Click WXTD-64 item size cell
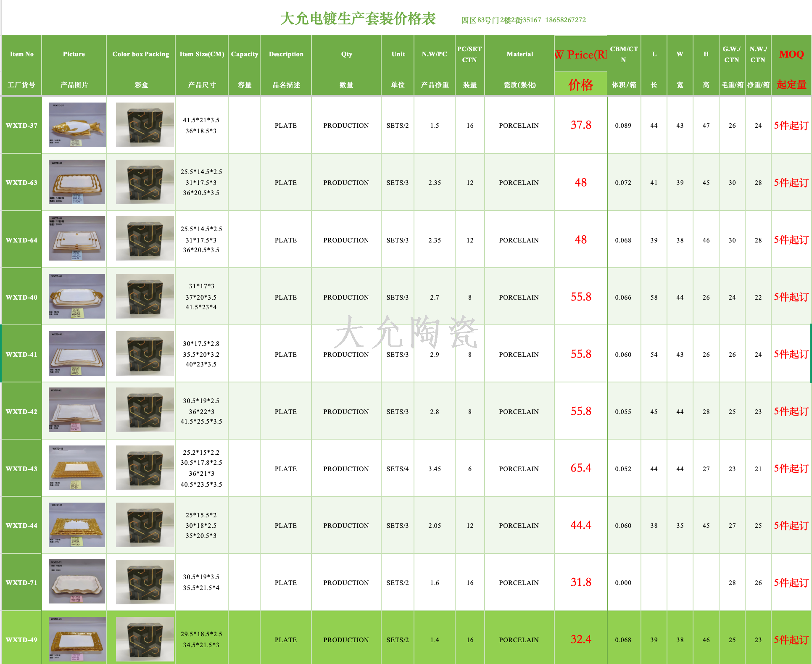Image resolution: width=812 pixels, height=664 pixels. (201, 240)
